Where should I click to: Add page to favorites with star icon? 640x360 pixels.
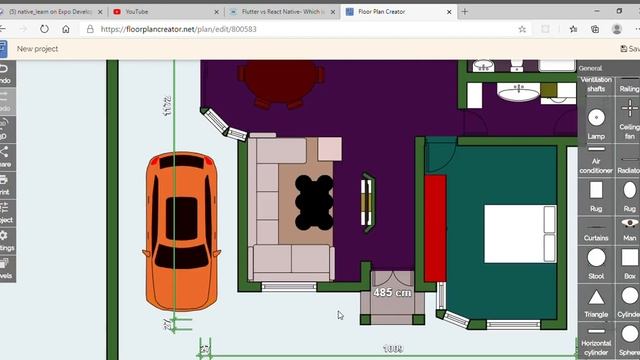pyautogui.click(x=522, y=29)
